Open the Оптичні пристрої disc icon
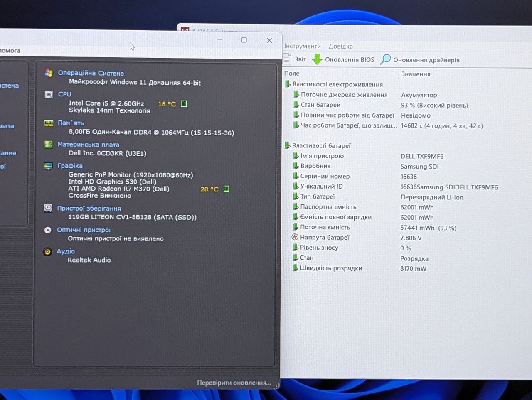The image size is (532, 400). pyautogui.click(x=48, y=230)
